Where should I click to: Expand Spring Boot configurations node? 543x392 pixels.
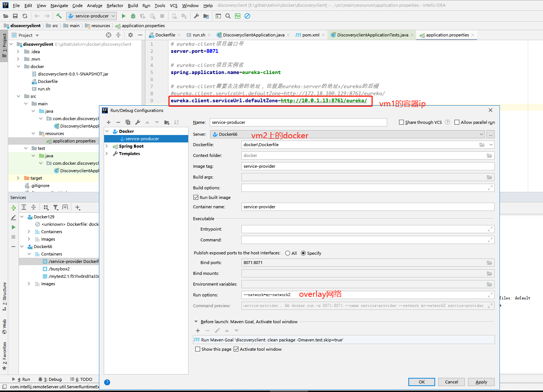click(x=107, y=146)
